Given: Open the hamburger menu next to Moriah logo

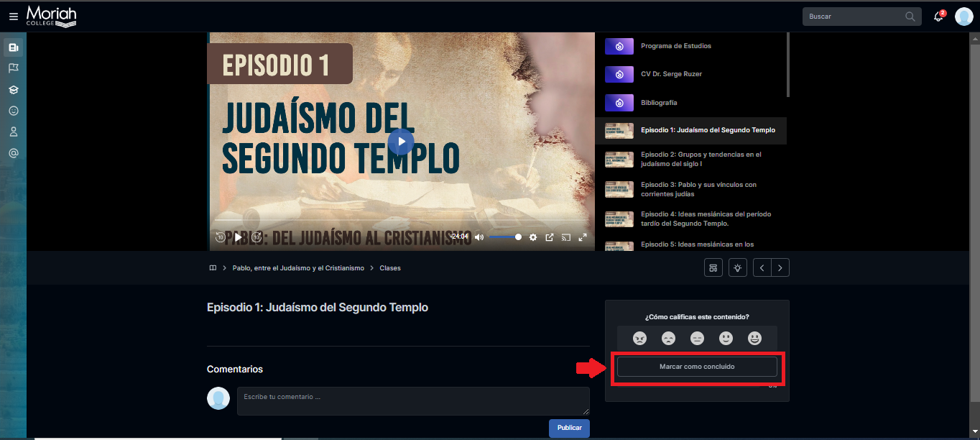Looking at the screenshot, I should 14,17.
